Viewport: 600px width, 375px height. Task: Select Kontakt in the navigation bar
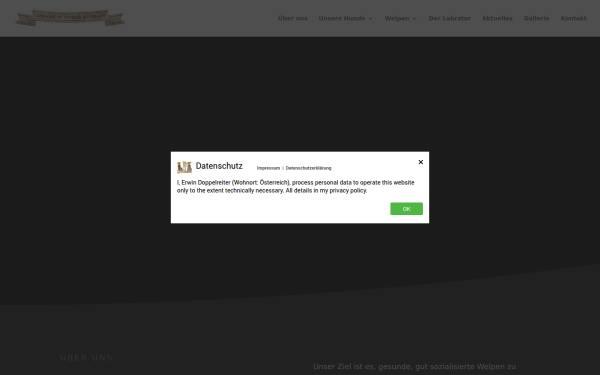tap(573, 18)
